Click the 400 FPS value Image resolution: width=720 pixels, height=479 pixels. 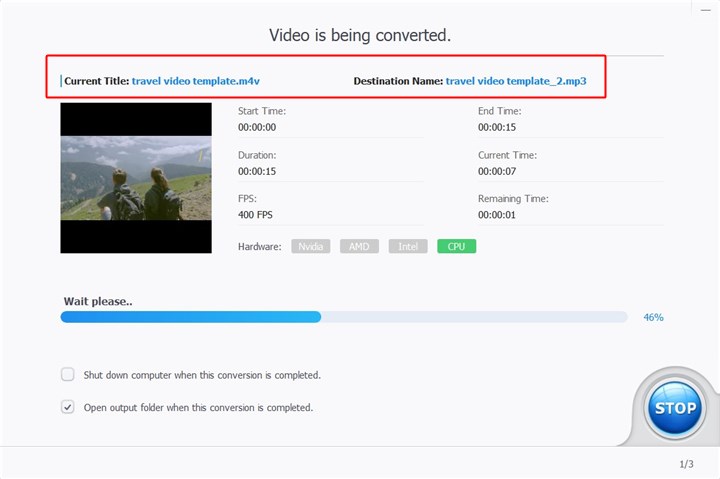click(x=255, y=215)
